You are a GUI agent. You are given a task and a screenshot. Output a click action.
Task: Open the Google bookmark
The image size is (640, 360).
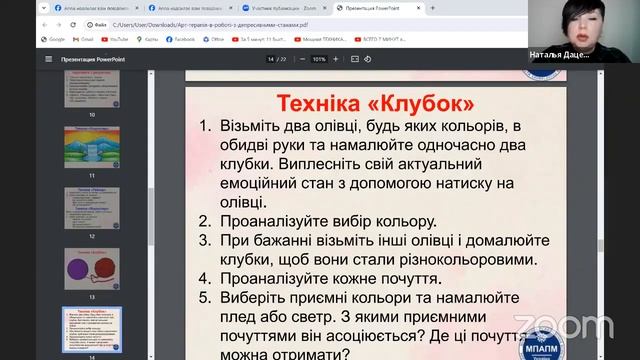click(x=53, y=39)
